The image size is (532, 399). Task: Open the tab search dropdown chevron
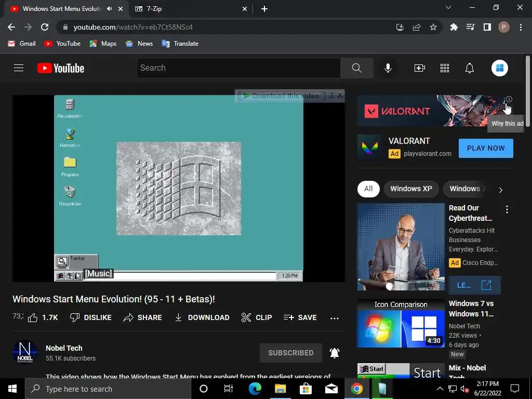coord(448,7)
